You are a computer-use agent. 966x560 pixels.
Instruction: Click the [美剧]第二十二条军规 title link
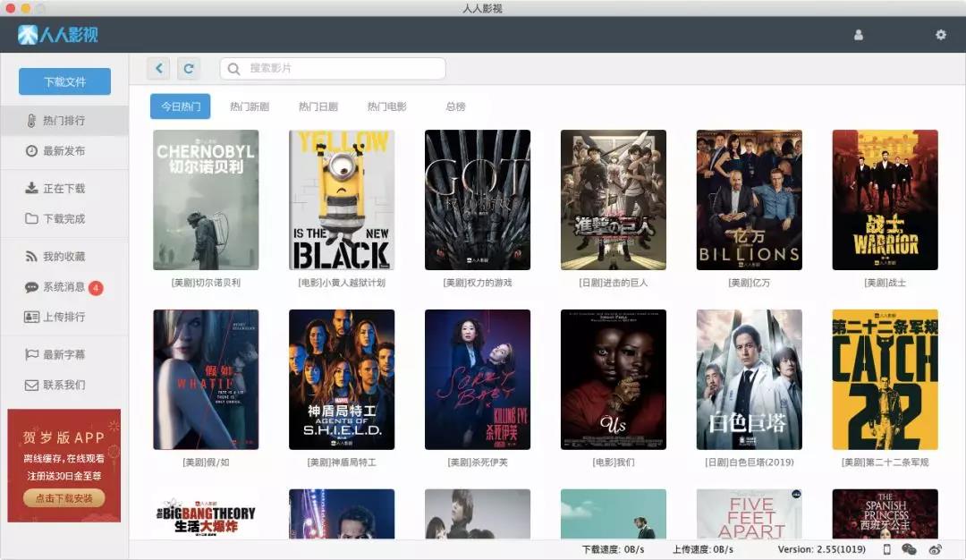(885, 462)
